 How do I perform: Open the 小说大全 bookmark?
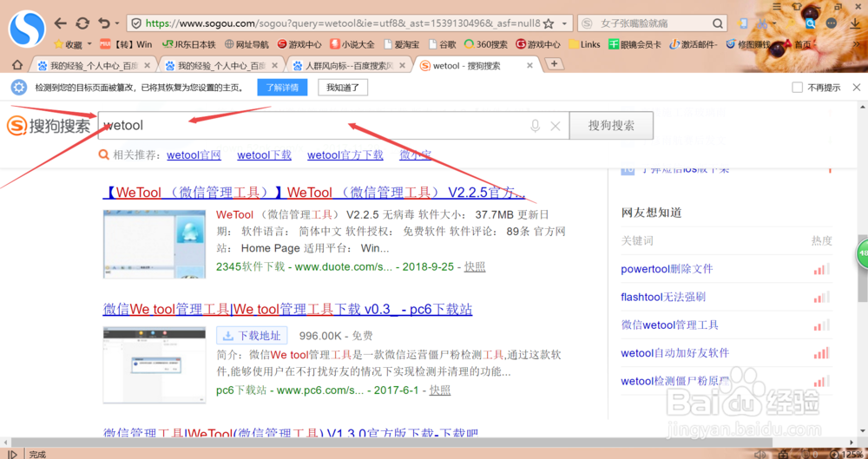coord(352,44)
